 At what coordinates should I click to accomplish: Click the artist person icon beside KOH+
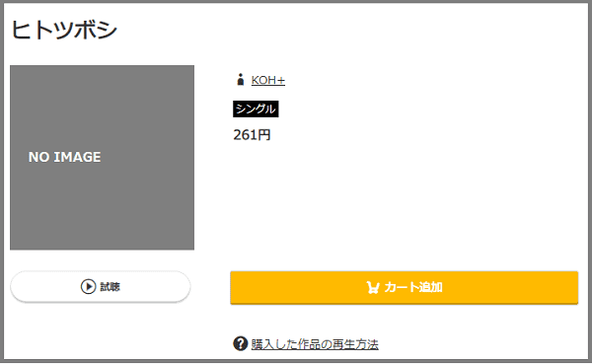coord(240,80)
